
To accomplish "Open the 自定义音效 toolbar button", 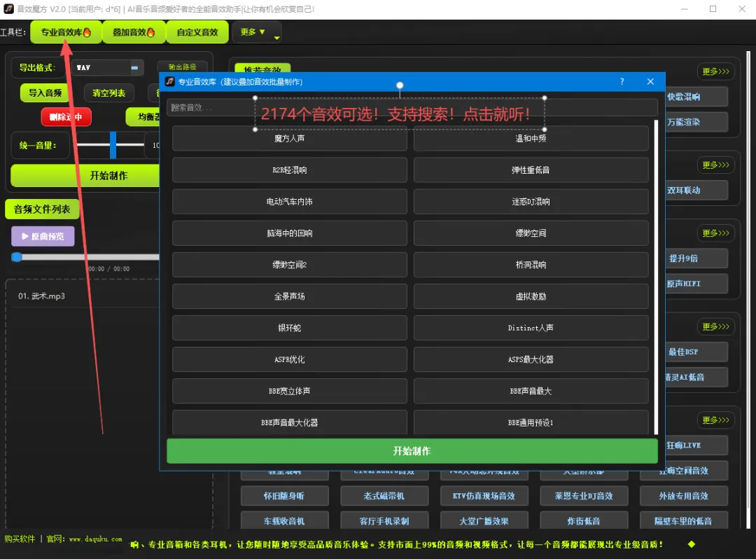I will pyautogui.click(x=197, y=32).
